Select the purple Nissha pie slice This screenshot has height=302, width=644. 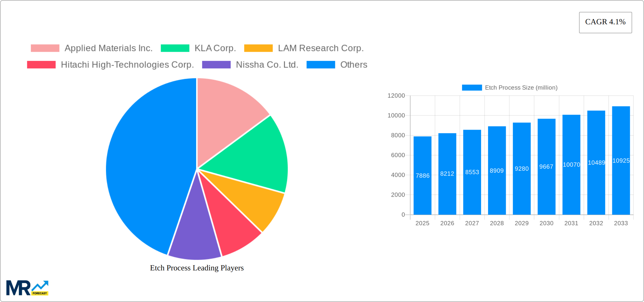coord(195,234)
